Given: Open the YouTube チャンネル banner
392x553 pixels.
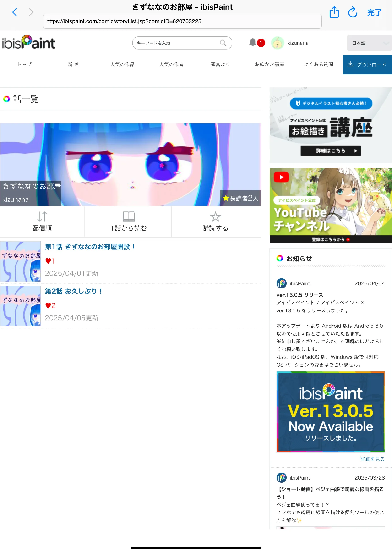Looking at the screenshot, I should coord(331,206).
